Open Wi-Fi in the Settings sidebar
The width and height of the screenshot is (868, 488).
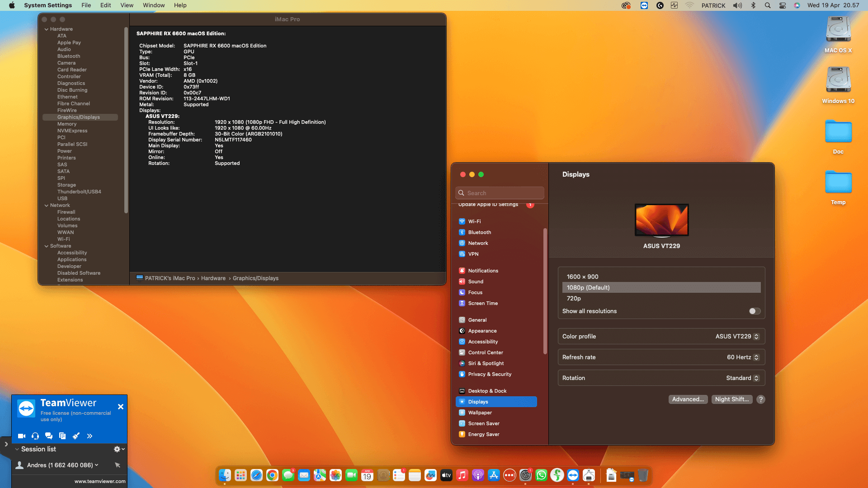click(496, 221)
